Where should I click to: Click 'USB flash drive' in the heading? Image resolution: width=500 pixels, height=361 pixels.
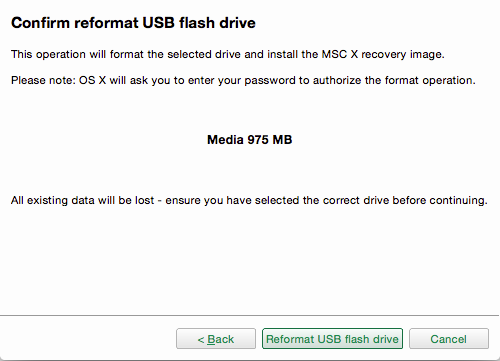(199, 23)
